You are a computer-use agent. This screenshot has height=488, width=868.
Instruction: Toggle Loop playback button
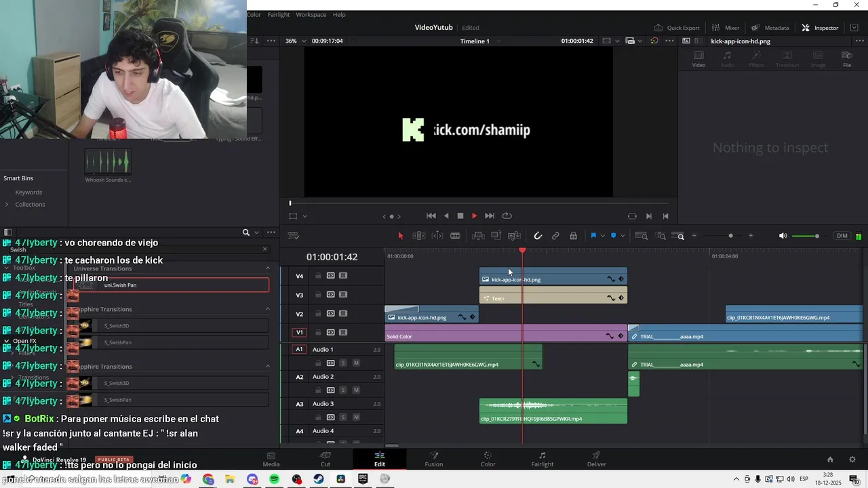point(507,216)
